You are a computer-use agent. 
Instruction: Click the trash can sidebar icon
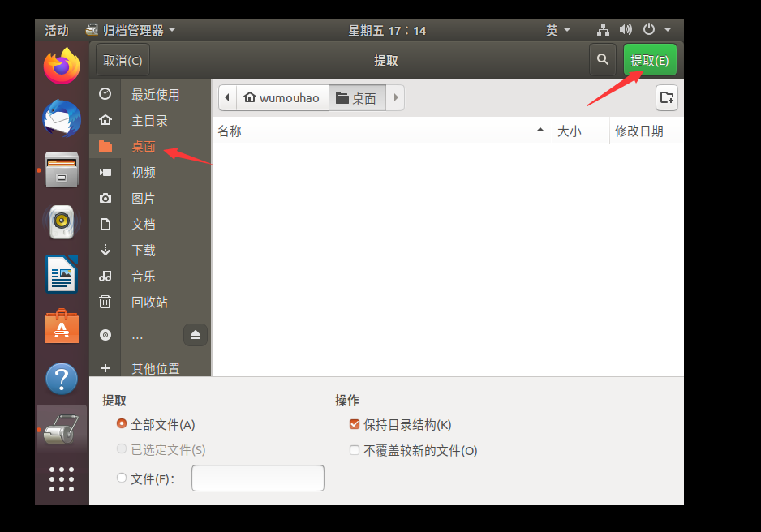point(105,302)
